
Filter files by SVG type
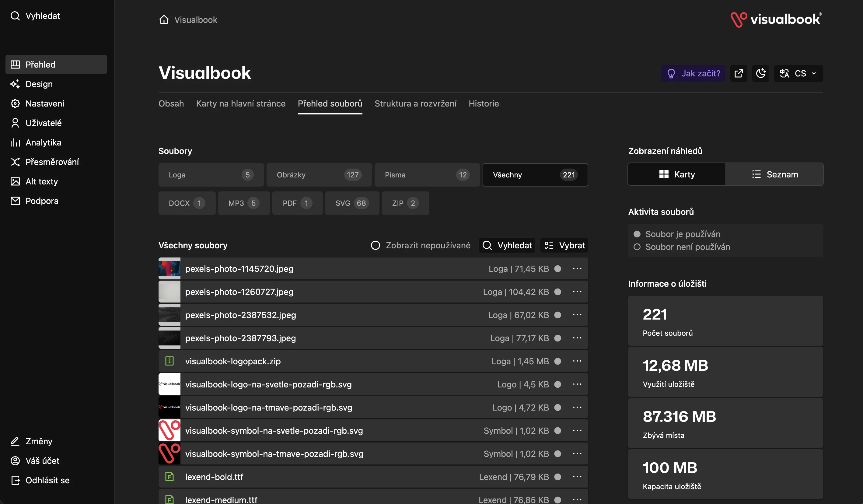[352, 203]
